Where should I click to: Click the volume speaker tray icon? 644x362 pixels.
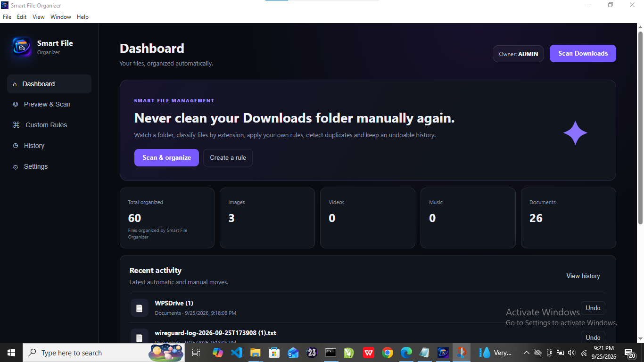(x=572, y=353)
